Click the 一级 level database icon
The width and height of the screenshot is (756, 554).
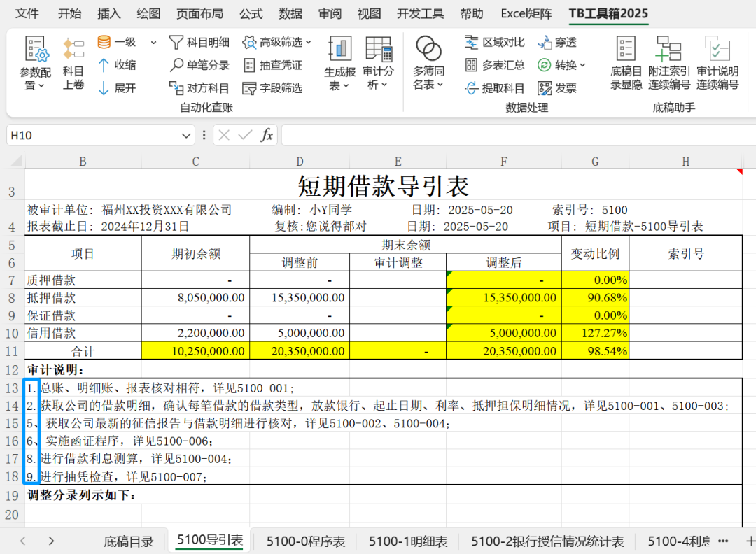tap(104, 43)
